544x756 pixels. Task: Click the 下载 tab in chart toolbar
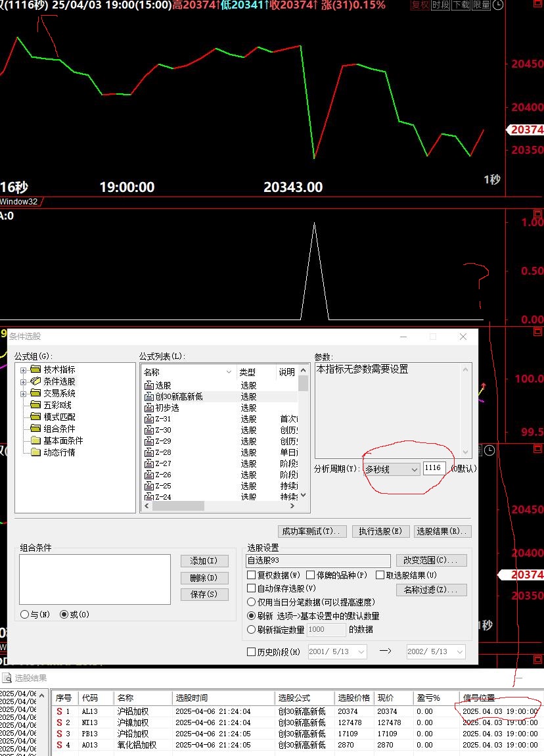pyautogui.click(x=461, y=5)
